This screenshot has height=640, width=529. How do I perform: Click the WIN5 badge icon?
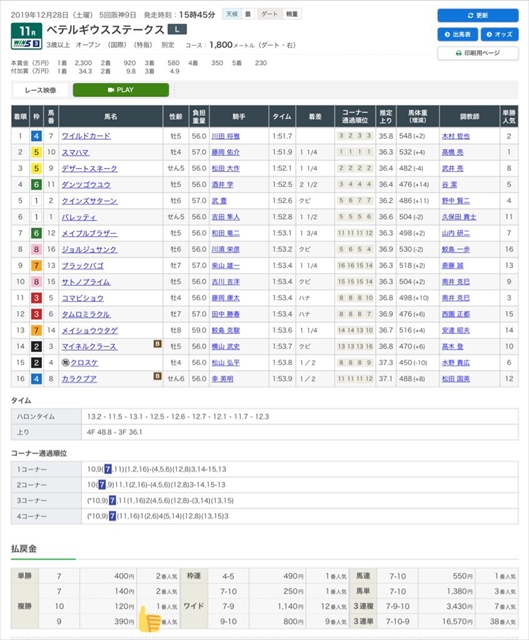27,43
